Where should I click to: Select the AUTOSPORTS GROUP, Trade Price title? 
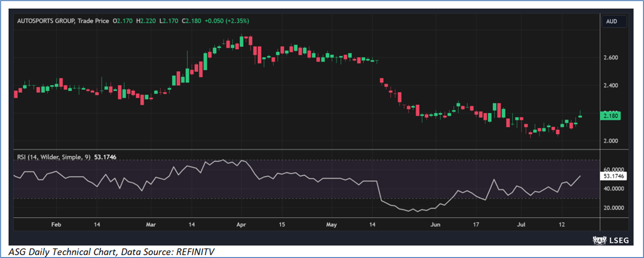pyautogui.click(x=63, y=21)
